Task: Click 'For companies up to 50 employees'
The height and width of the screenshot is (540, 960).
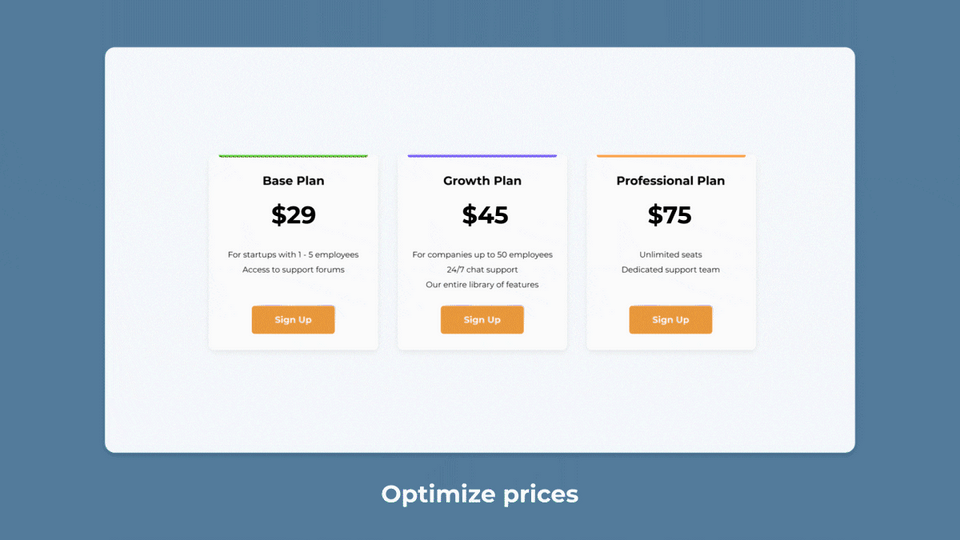Action: coord(482,255)
